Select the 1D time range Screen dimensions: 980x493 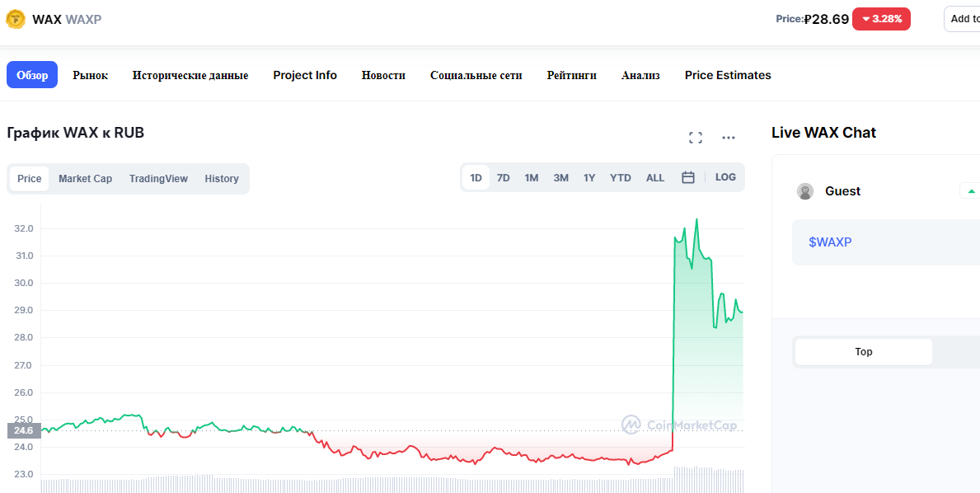476,178
